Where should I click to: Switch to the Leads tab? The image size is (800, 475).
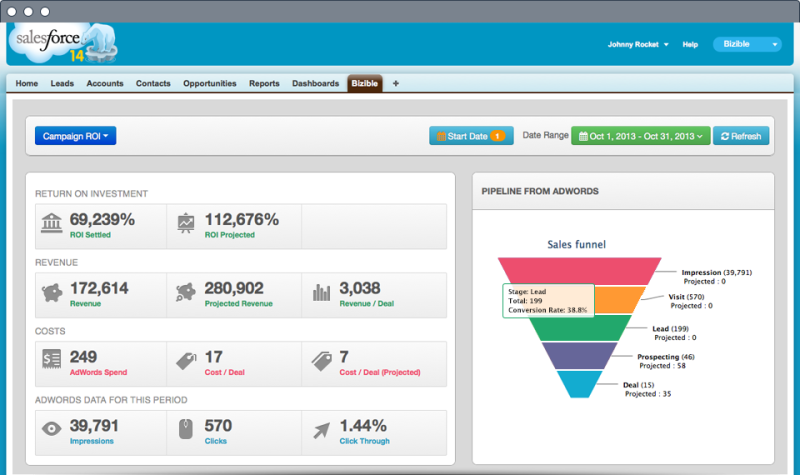pos(62,83)
